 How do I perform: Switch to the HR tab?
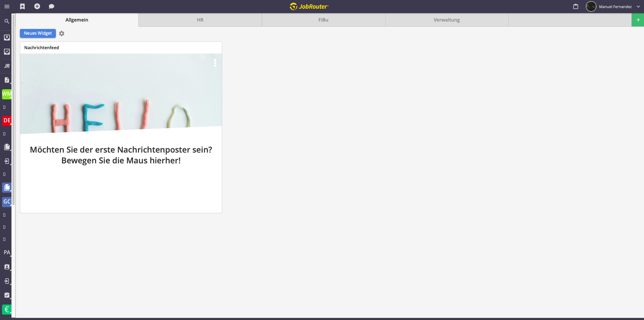(200, 20)
